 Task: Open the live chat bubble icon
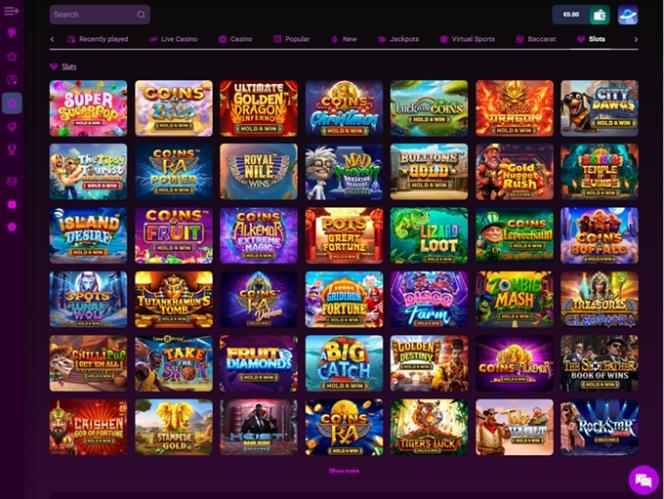tap(644, 480)
